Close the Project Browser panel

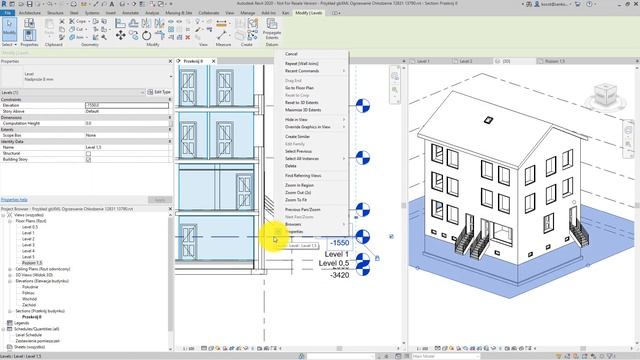tap(170, 209)
